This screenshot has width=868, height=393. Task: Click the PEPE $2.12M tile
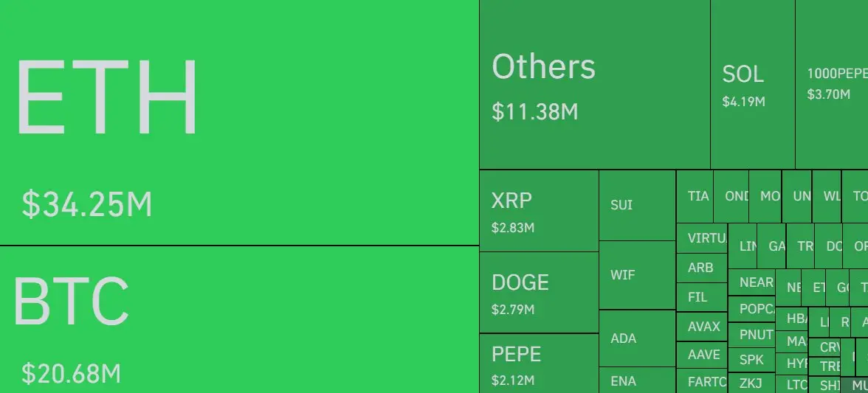[539, 364]
